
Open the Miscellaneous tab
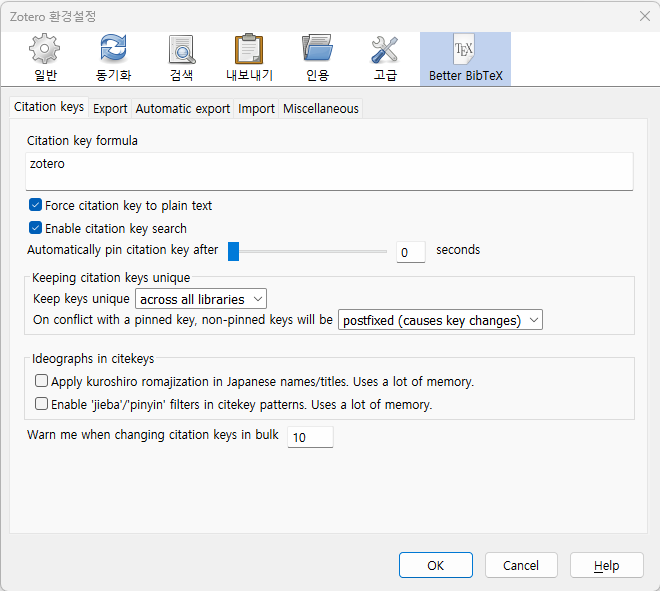tap(321, 109)
